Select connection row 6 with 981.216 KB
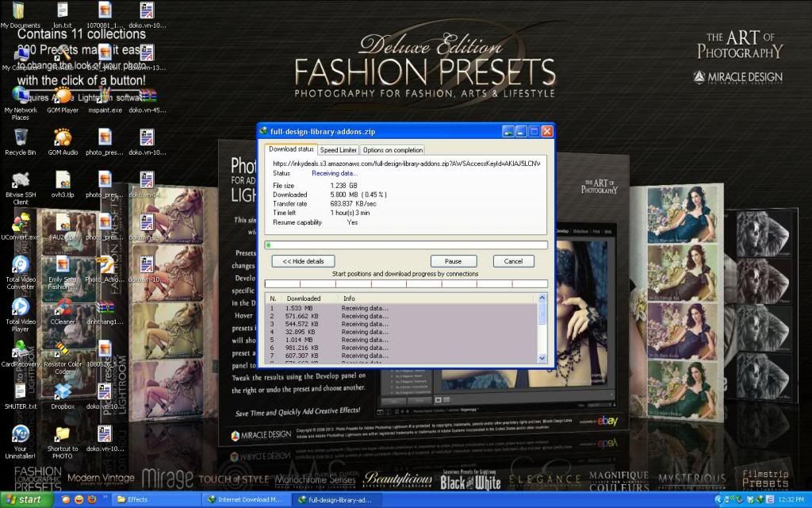812x508 pixels. point(401,348)
